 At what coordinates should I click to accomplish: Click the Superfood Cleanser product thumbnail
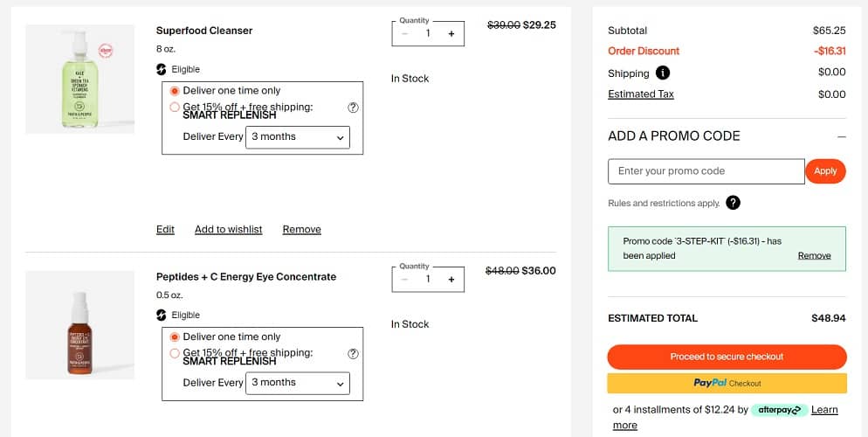(80, 79)
